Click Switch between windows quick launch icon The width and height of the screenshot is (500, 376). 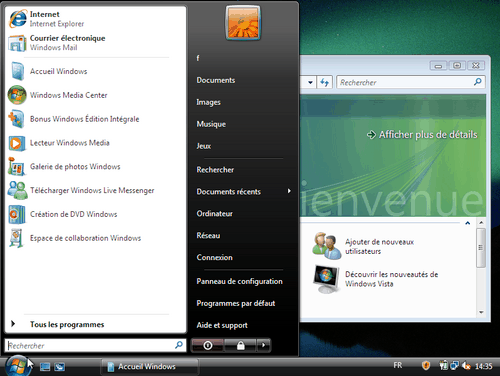pos(60,367)
